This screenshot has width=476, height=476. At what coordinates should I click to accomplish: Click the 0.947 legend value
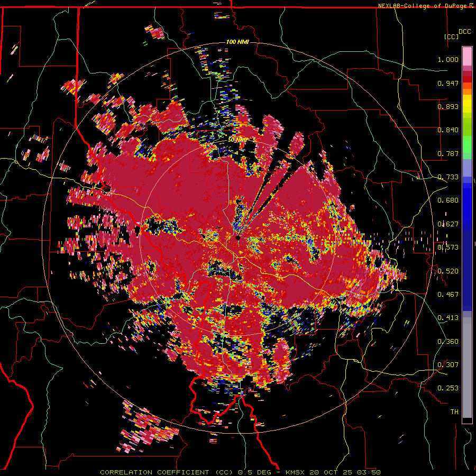[448, 83]
